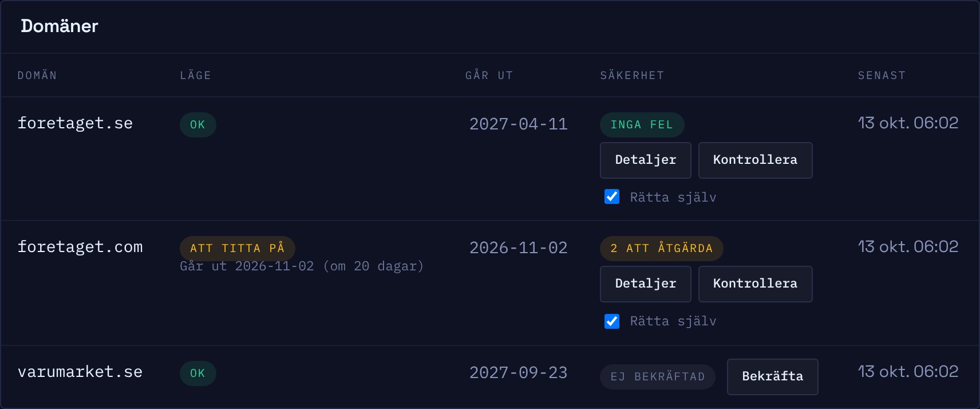Click the 2 ATT ÅTGÄRDA badge
The width and height of the screenshot is (980, 409).
pyautogui.click(x=661, y=249)
